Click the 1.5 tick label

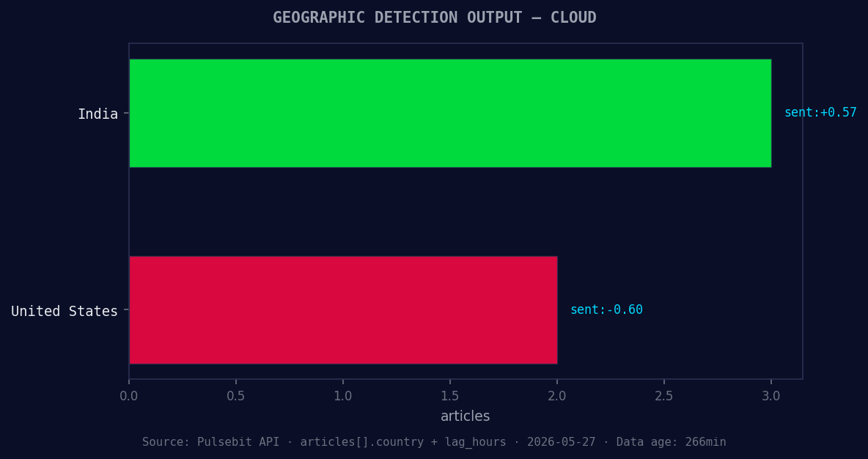tap(450, 396)
